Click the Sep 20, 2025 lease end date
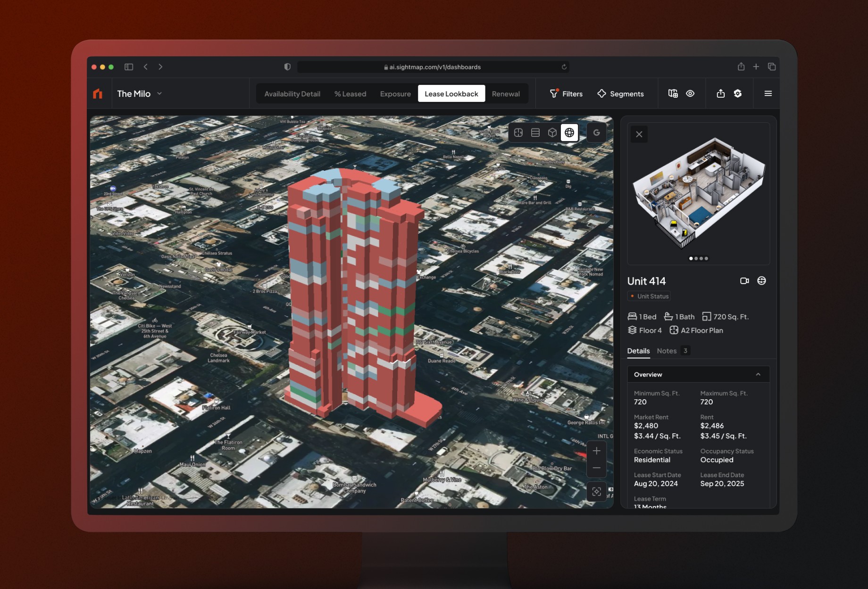The width and height of the screenshot is (868, 589). coord(722,484)
